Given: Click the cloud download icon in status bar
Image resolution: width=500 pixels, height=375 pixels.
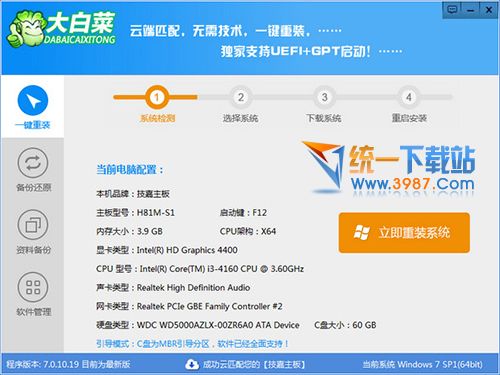Looking at the screenshot, I should [x=192, y=364].
